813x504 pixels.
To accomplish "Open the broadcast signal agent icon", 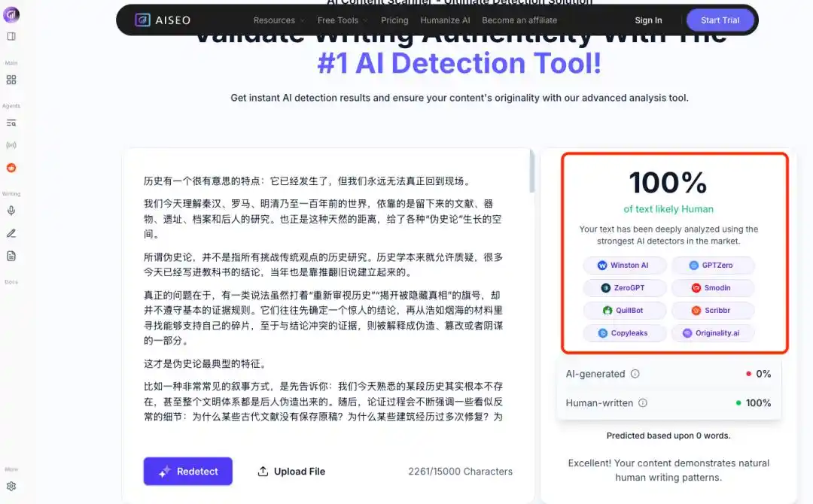I will click(11, 145).
